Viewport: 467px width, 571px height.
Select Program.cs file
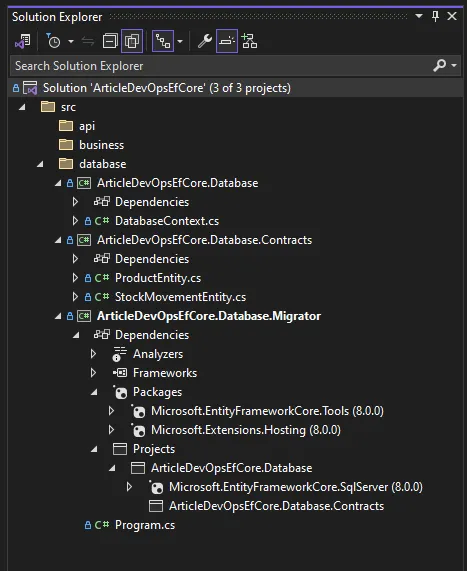pyautogui.click(x=145, y=525)
